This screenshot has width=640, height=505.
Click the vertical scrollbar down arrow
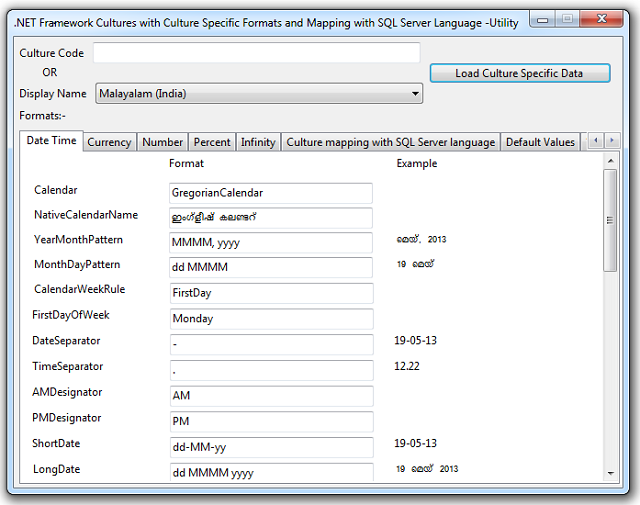point(611,474)
